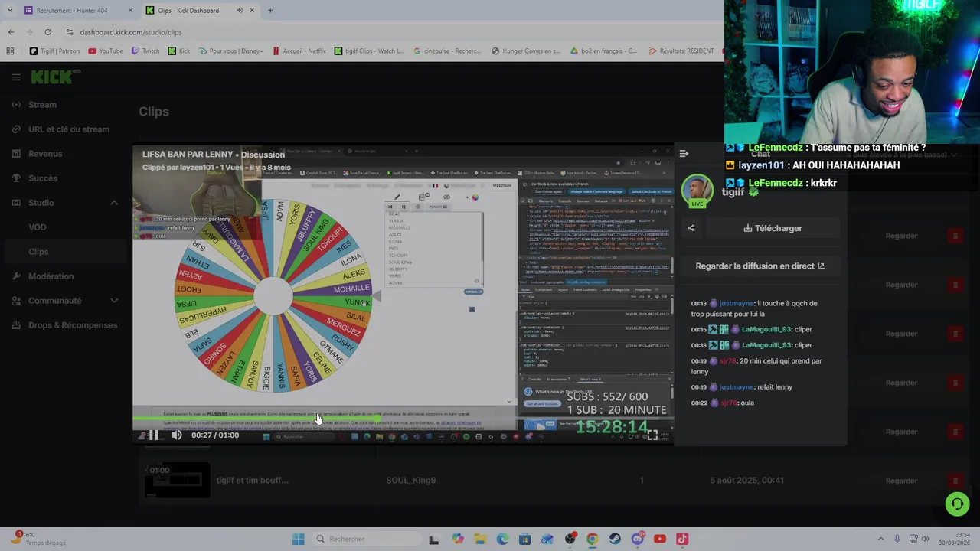Screen dimensions: 980x551
Task: Mute the Kick Dashboard tab audio icon
Action: click(x=240, y=10)
